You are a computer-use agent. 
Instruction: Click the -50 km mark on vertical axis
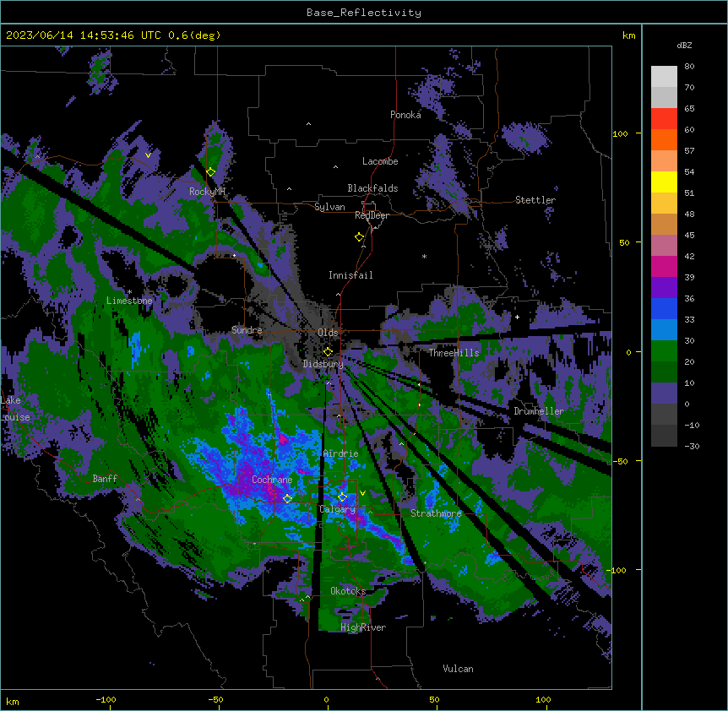pyautogui.click(x=620, y=461)
